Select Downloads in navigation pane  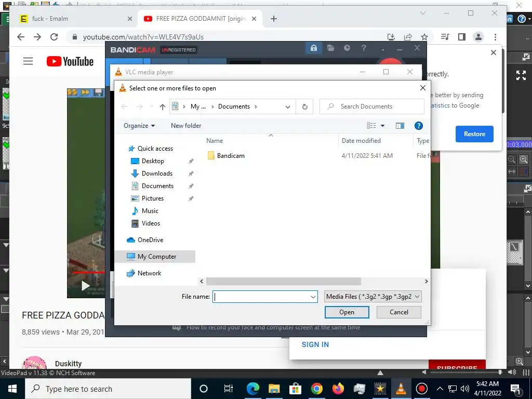click(x=157, y=174)
